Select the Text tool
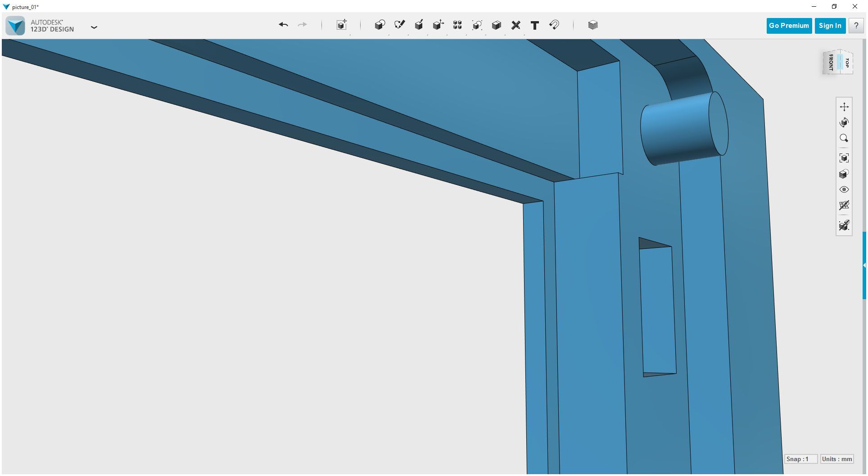The height and width of the screenshot is (476, 868). [535, 26]
